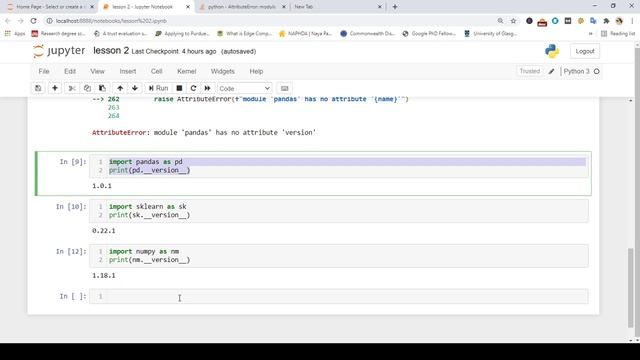Click the browser back arrow

tap(8, 21)
